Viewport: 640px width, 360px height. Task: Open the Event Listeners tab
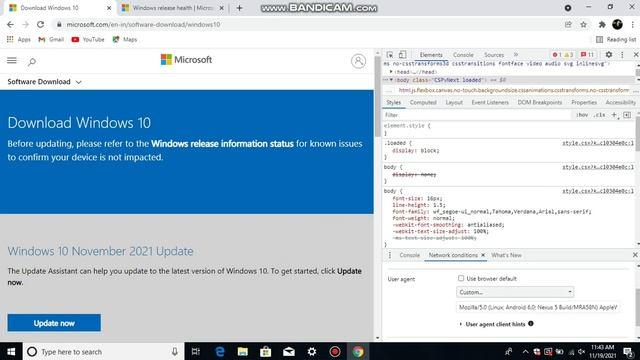click(x=490, y=102)
